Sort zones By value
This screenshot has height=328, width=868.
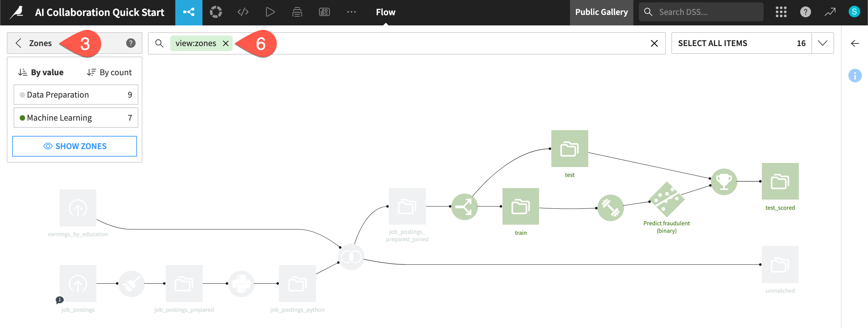coord(41,73)
